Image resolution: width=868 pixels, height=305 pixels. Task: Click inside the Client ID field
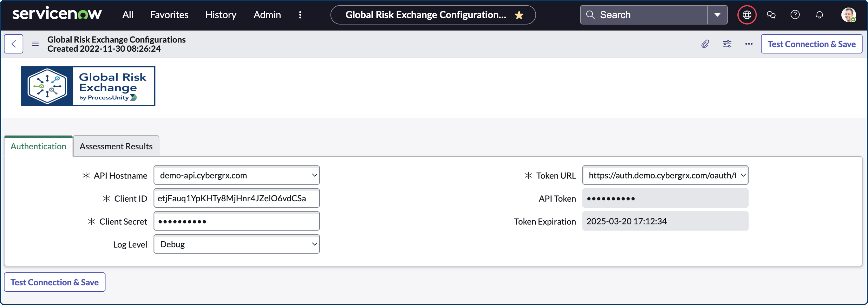point(236,198)
